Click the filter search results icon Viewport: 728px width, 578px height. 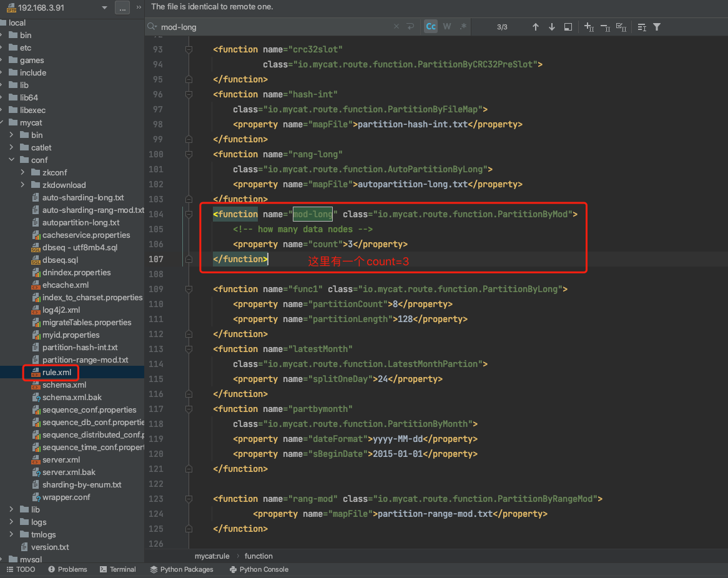pos(657,27)
